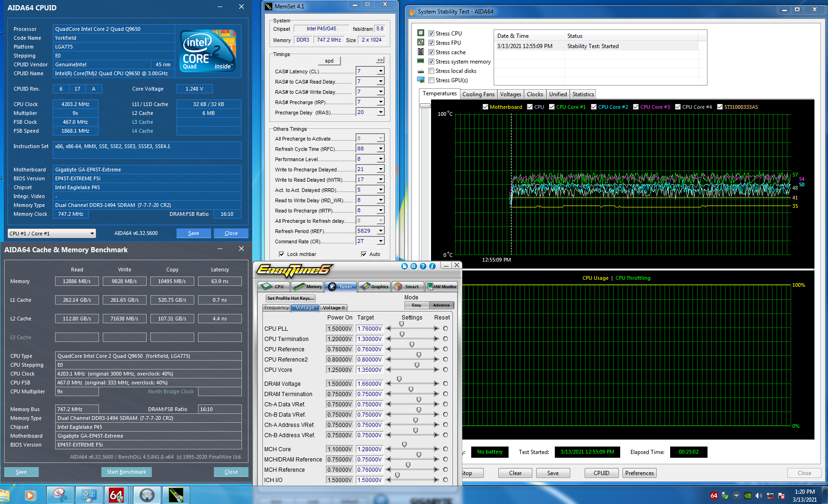The width and height of the screenshot is (828, 504).
Task: Toggle Motherboard temperature graph checkbox
Action: [x=486, y=106]
